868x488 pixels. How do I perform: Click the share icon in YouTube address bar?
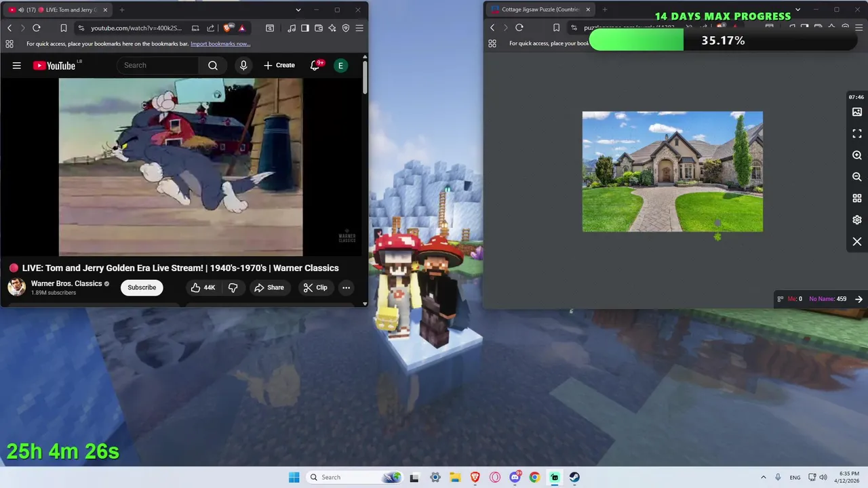(x=210, y=28)
